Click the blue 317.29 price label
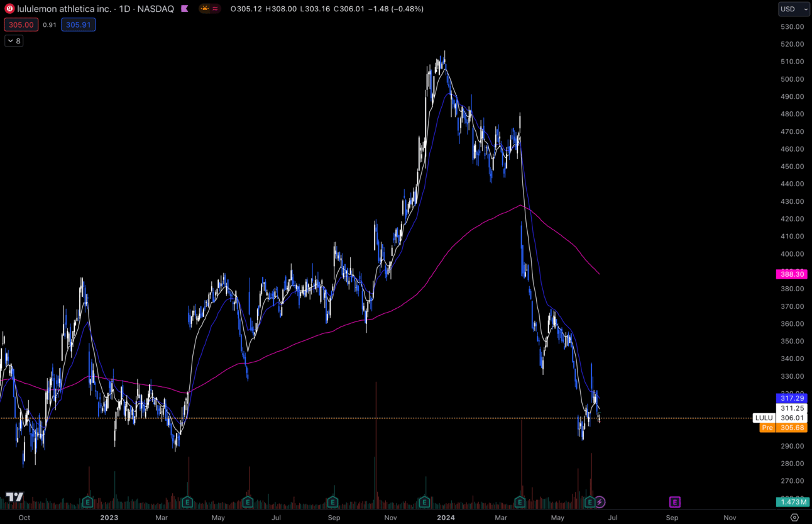Viewport: 812px width, 524px height. coord(792,398)
